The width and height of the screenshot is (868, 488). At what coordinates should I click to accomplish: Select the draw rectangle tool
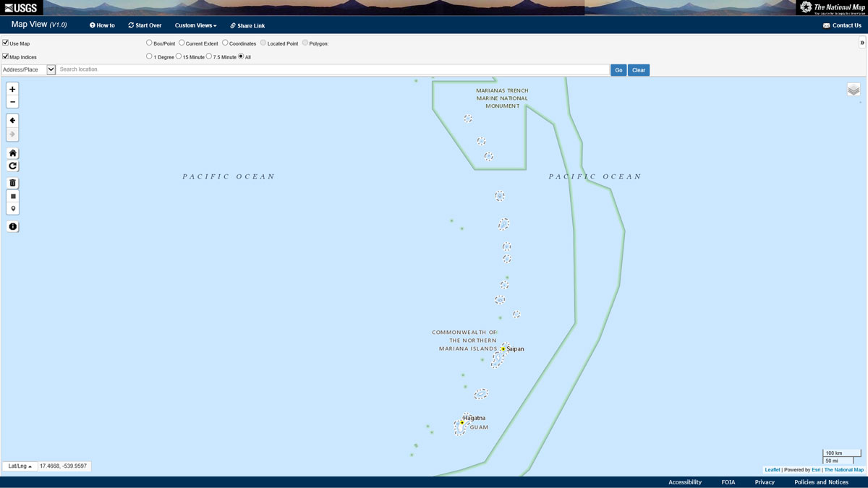[x=12, y=196]
